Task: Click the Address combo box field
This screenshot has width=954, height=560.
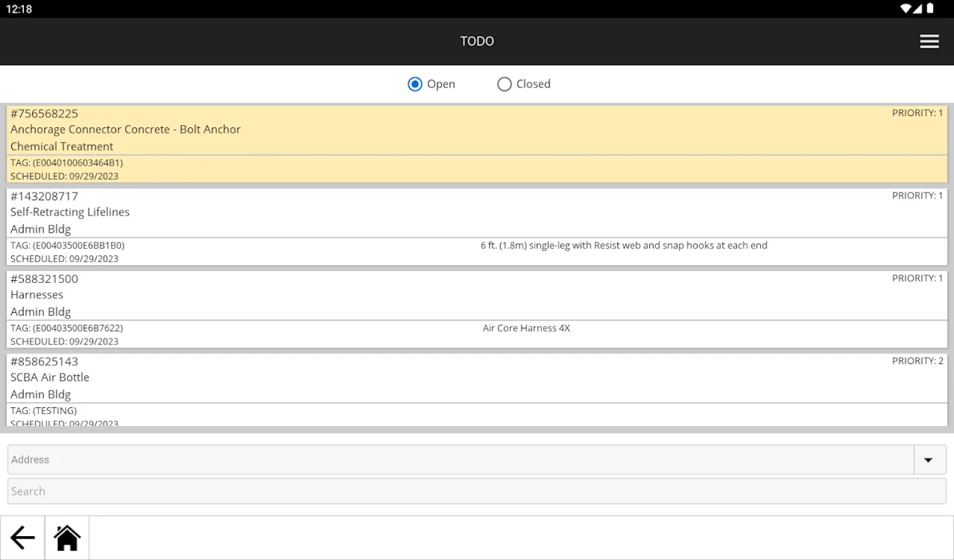Action: coord(460,460)
